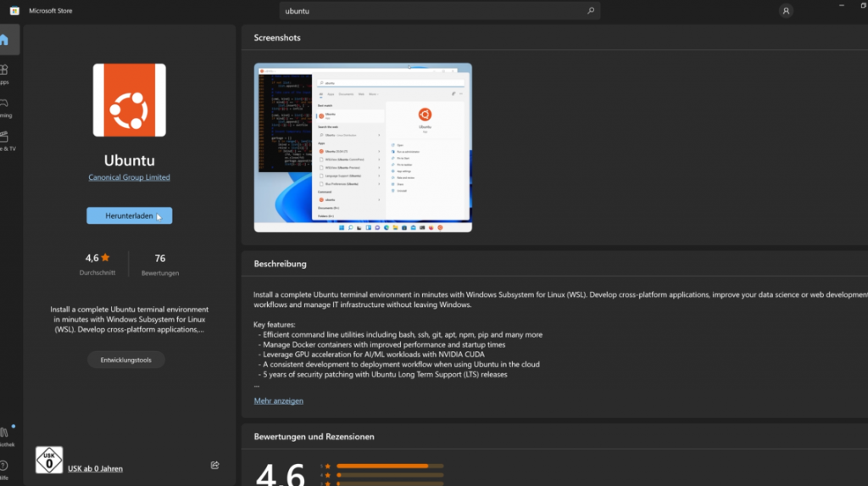Click the large 4.6 rating score
Viewport: 868px width, 486px height.
pos(280,474)
